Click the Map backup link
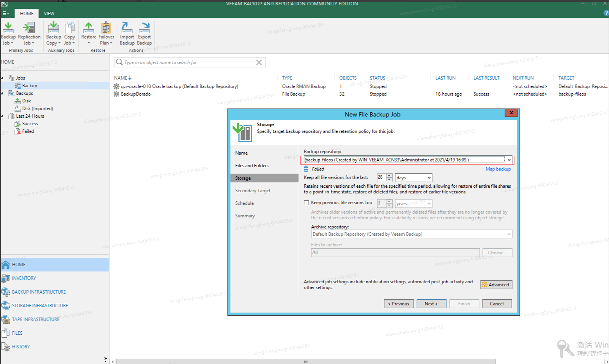This screenshot has height=364, width=609. point(498,169)
